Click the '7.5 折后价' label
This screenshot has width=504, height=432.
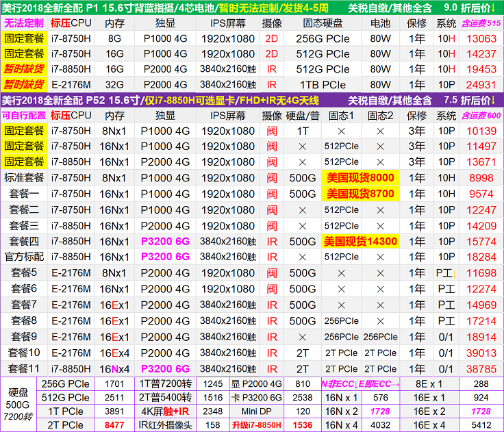[470, 100]
